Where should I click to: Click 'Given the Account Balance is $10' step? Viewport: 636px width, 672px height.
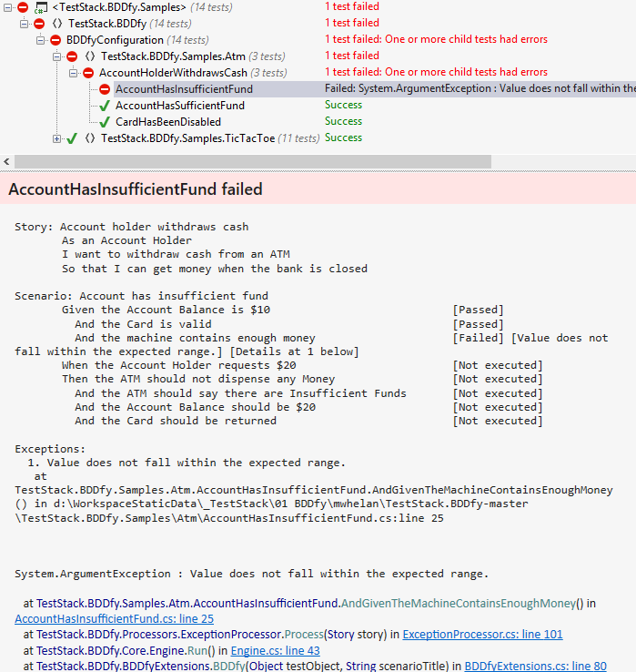coord(166,310)
